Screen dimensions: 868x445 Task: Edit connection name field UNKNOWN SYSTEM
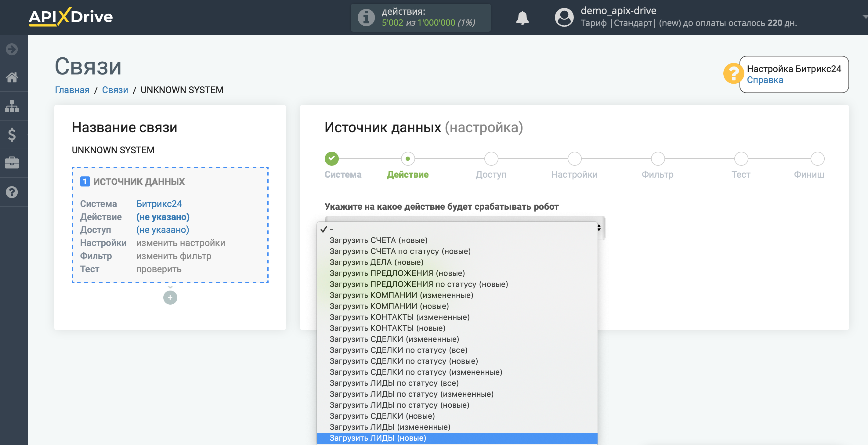170,150
